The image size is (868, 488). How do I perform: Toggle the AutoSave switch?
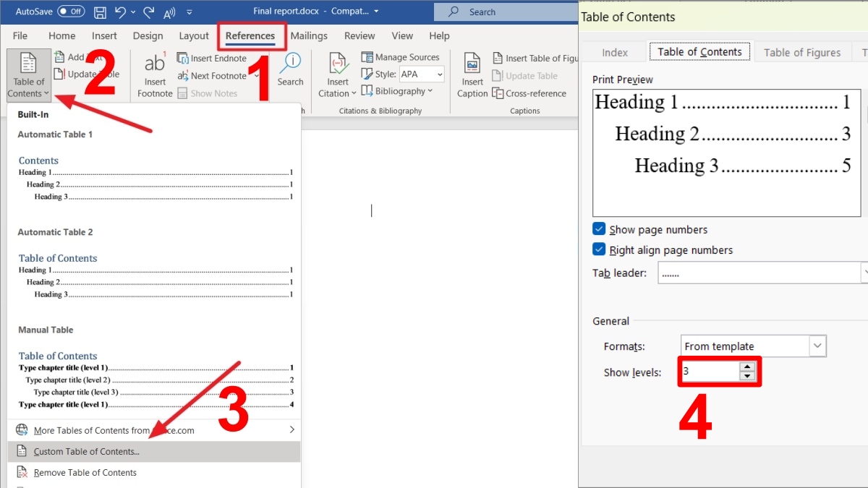pos(71,12)
